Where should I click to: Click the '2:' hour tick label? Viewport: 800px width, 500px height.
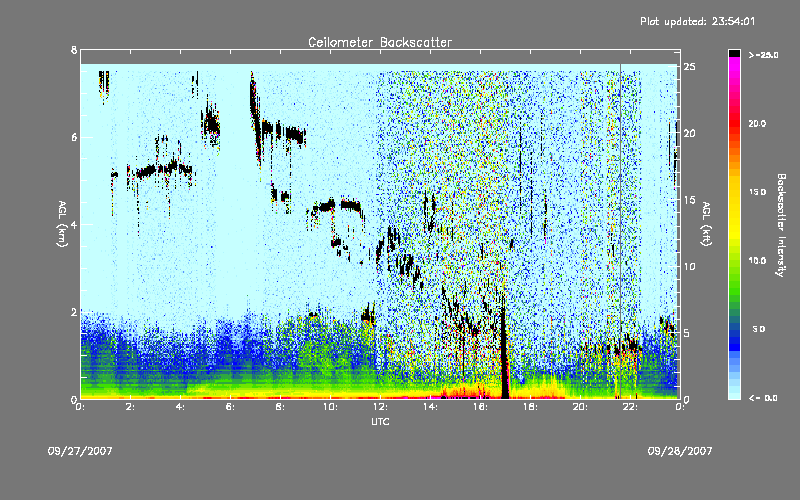coord(130,407)
